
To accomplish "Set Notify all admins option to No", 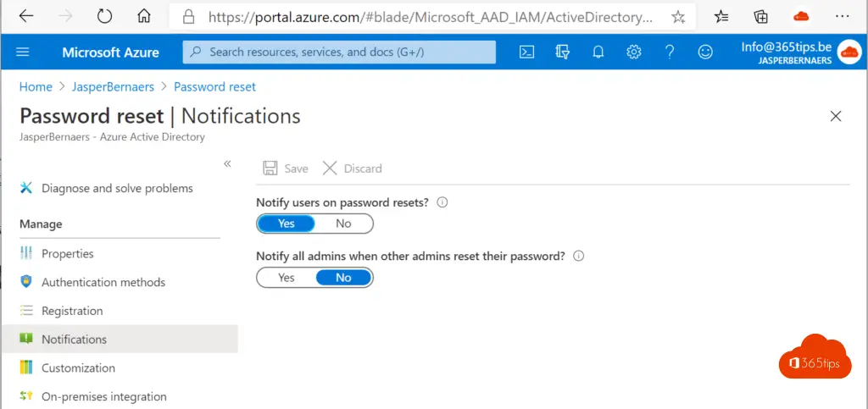I will [343, 278].
